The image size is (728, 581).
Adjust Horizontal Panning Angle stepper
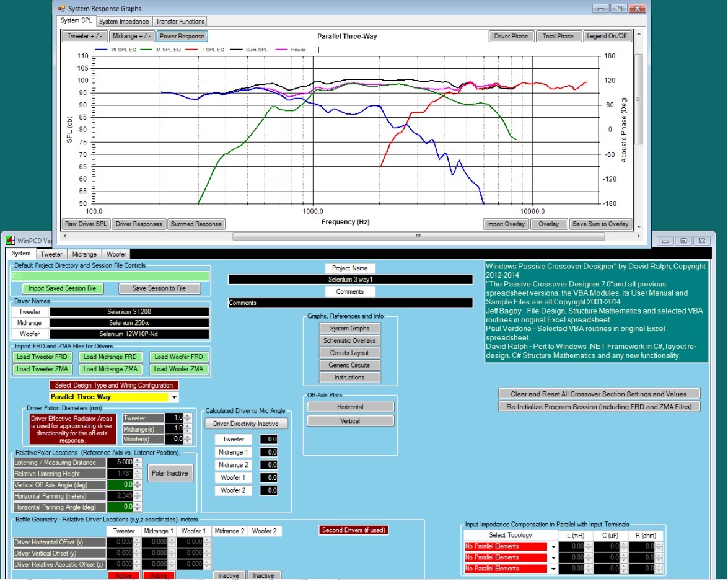[x=137, y=507]
